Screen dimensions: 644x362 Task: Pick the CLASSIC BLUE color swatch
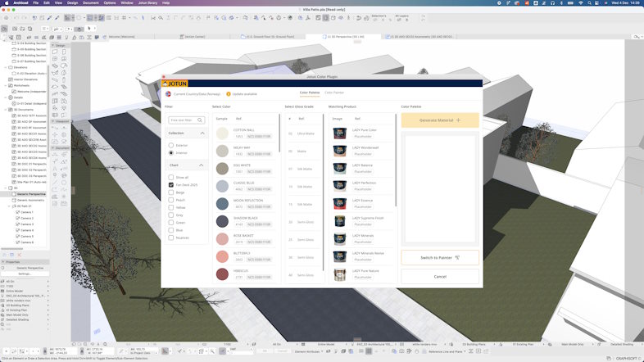click(222, 186)
